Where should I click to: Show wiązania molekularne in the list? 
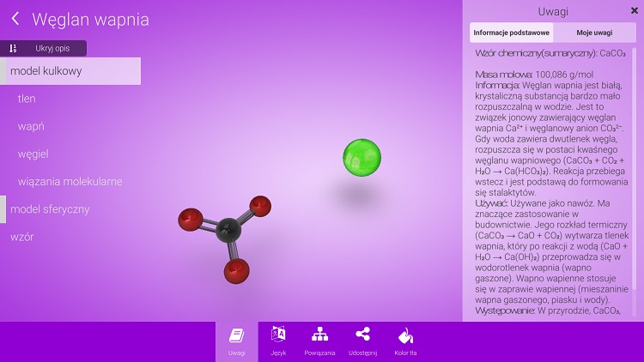(x=70, y=182)
